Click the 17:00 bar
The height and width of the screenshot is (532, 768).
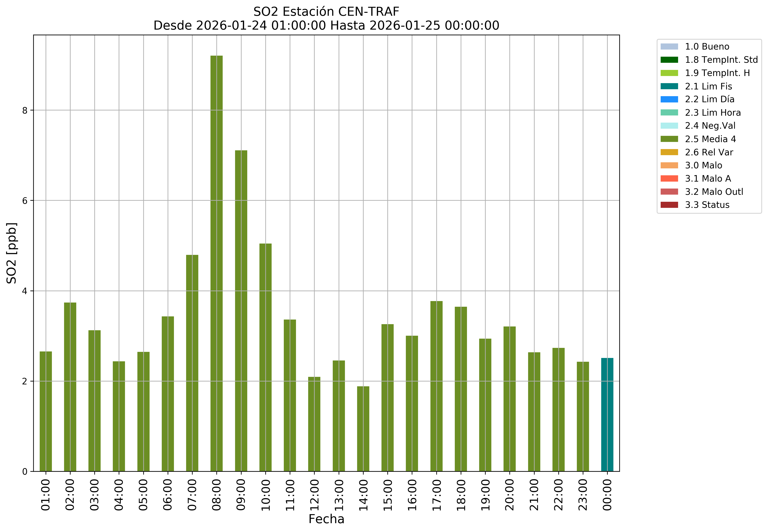[x=436, y=386]
